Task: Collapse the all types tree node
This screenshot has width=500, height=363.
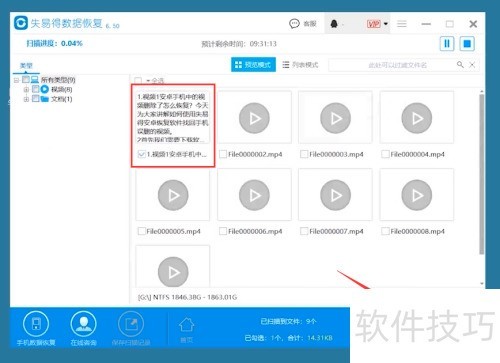Action: pos(16,80)
